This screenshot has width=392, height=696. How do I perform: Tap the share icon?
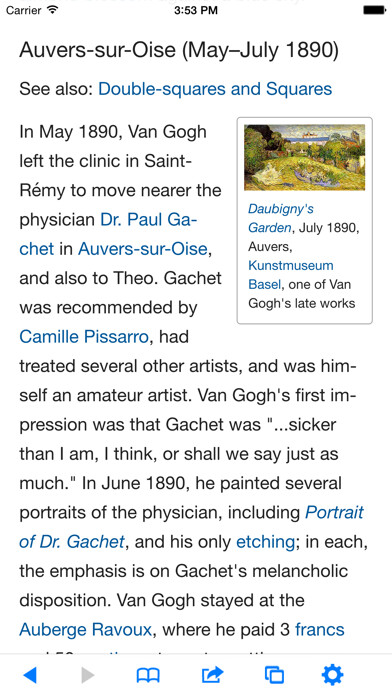click(212, 675)
